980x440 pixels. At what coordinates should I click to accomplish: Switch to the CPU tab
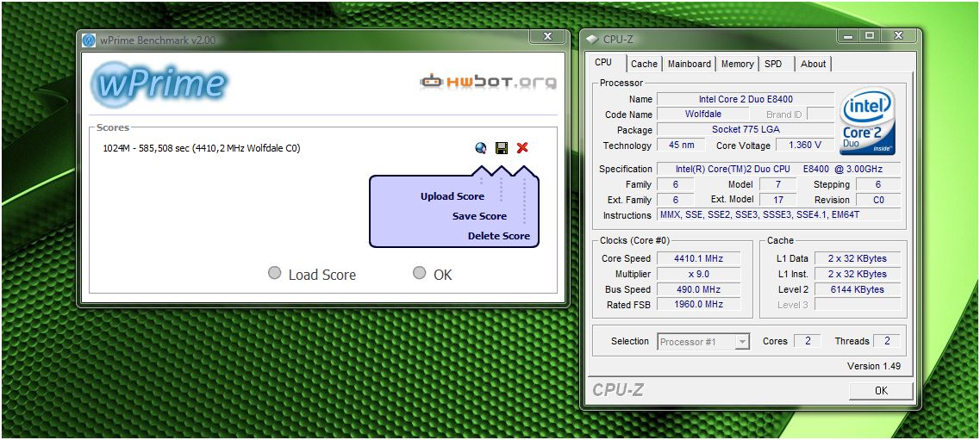click(x=603, y=62)
